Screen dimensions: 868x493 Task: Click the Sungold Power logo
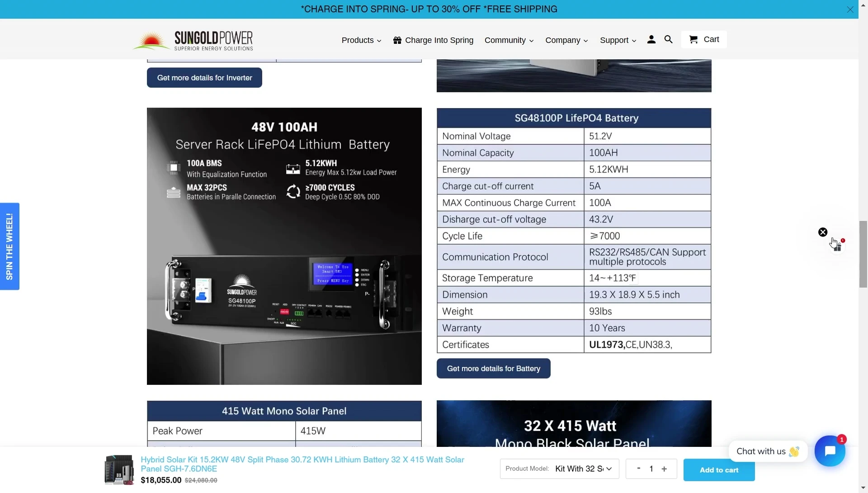[x=193, y=40]
